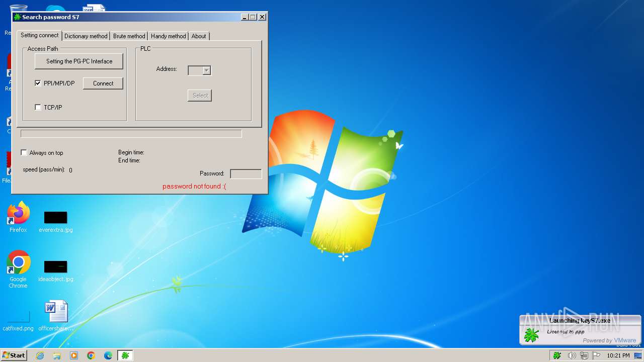Open the Brute method tab
644x362 pixels.
click(129, 36)
